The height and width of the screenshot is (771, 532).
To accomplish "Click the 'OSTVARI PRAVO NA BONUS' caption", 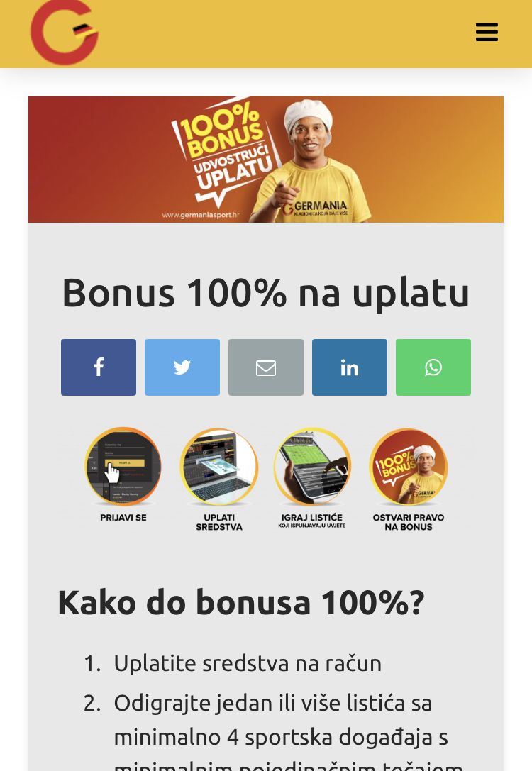I will 409,522.
